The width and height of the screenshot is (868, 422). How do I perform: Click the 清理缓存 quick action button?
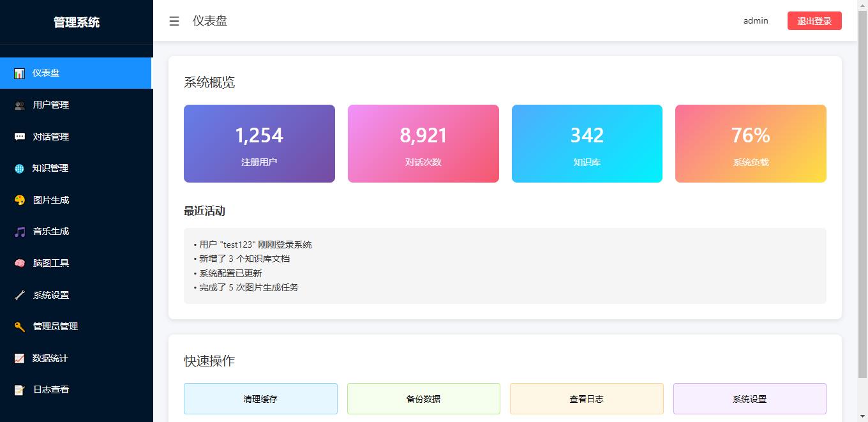click(260, 399)
